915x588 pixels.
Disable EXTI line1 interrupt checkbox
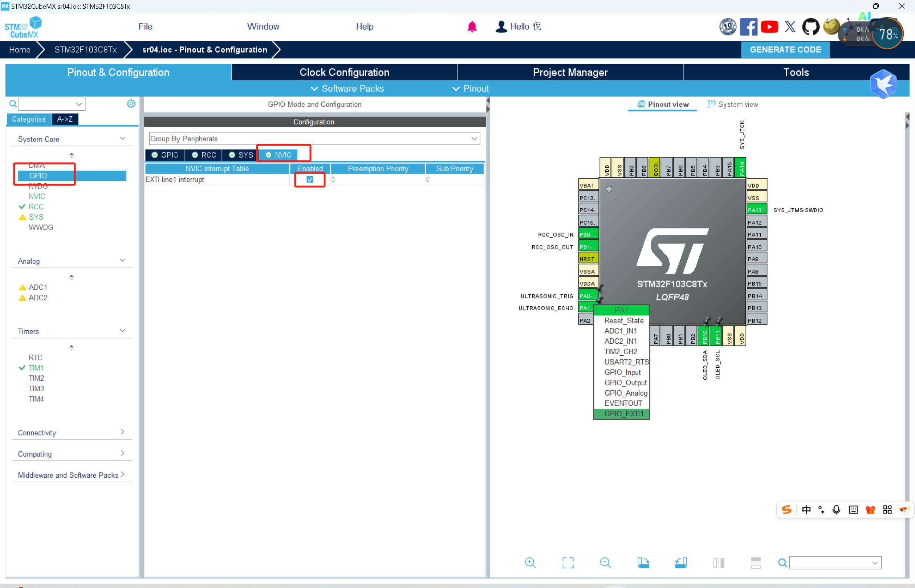[x=310, y=179]
